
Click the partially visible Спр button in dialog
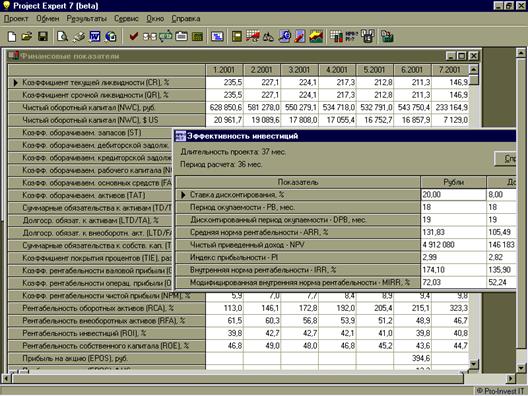[x=505, y=159]
